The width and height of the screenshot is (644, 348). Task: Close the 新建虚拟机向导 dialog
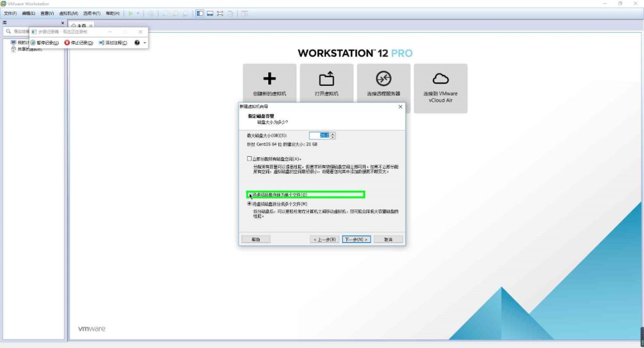(x=401, y=107)
